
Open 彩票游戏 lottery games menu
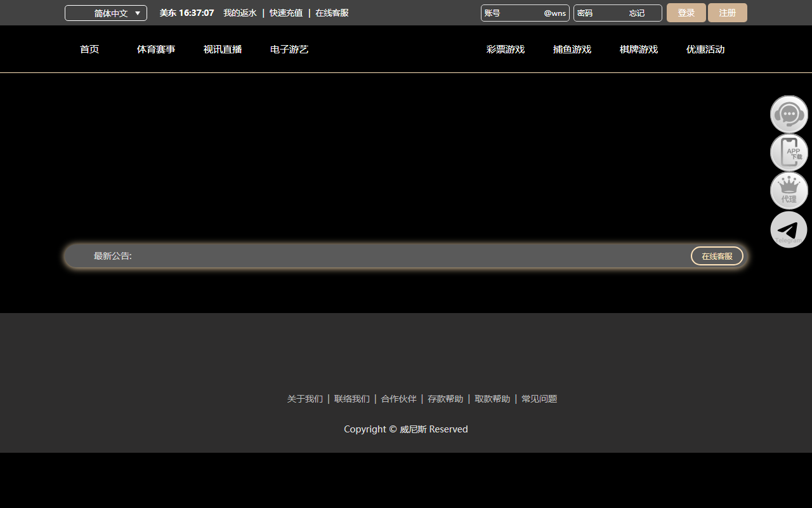506,50
